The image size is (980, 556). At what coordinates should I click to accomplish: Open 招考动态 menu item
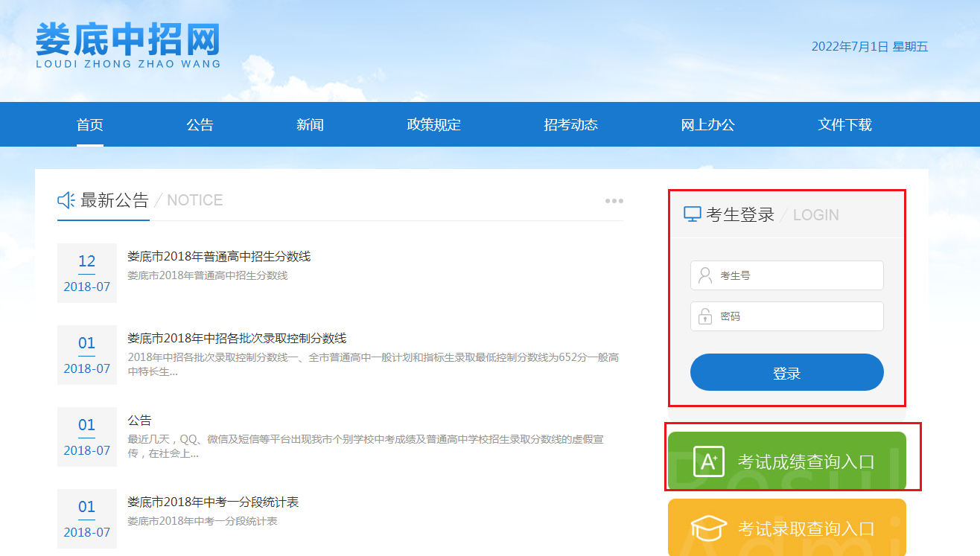(x=571, y=125)
